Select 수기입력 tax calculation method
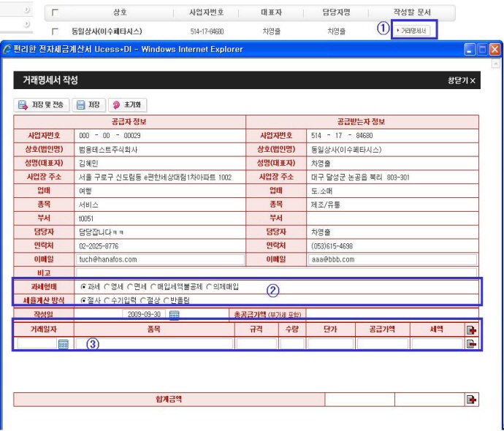The width and height of the screenshot is (504, 431). click(107, 300)
